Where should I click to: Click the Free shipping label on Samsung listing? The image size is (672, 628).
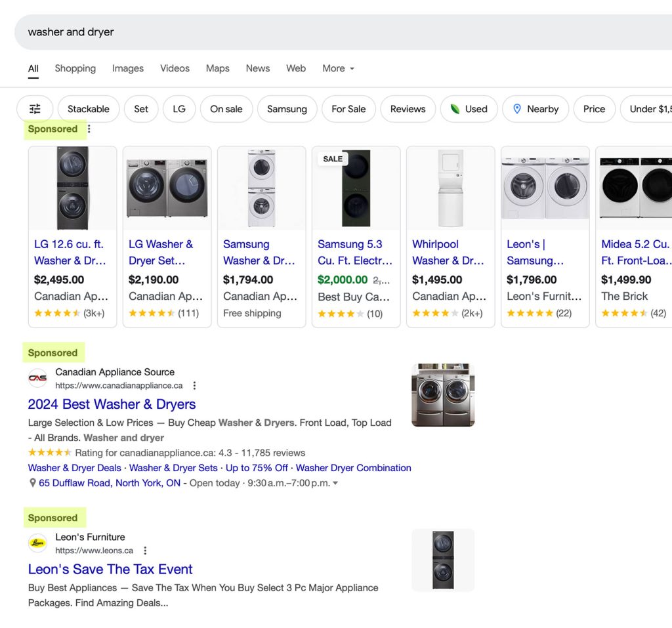tap(253, 314)
